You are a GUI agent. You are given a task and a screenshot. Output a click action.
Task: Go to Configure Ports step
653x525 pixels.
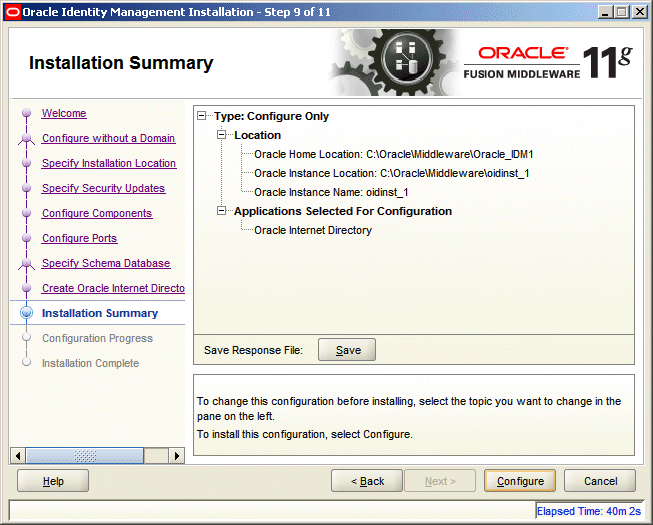80,238
